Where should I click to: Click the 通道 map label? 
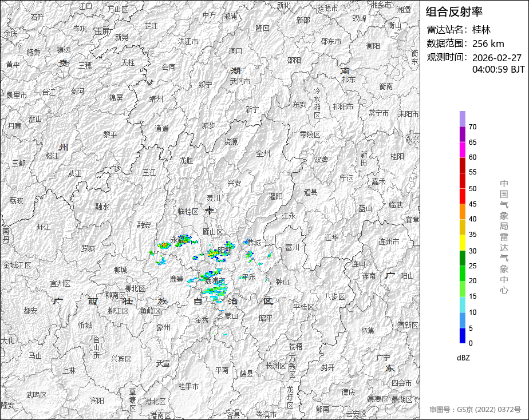point(161,129)
